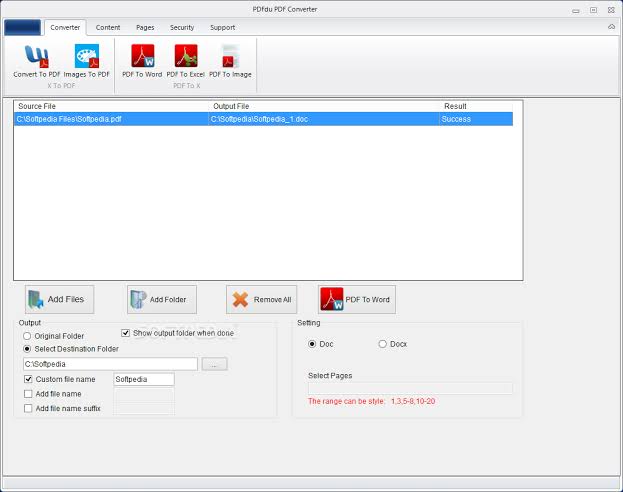Open the Security tab
The image size is (623, 492).
pyautogui.click(x=182, y=27)
